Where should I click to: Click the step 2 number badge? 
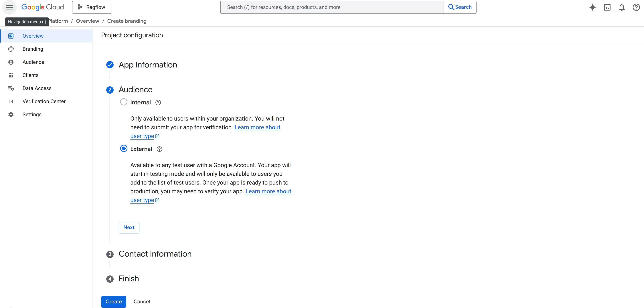pos(110,90)
